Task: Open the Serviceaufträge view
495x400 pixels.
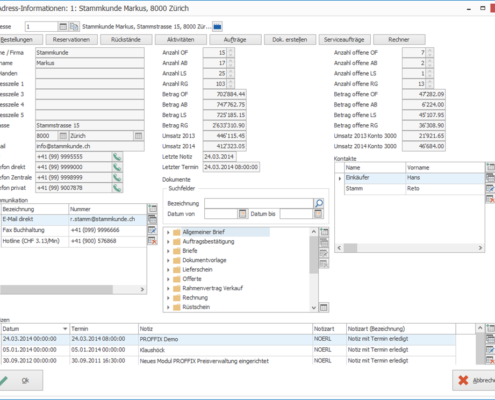Action: point(344,39)
